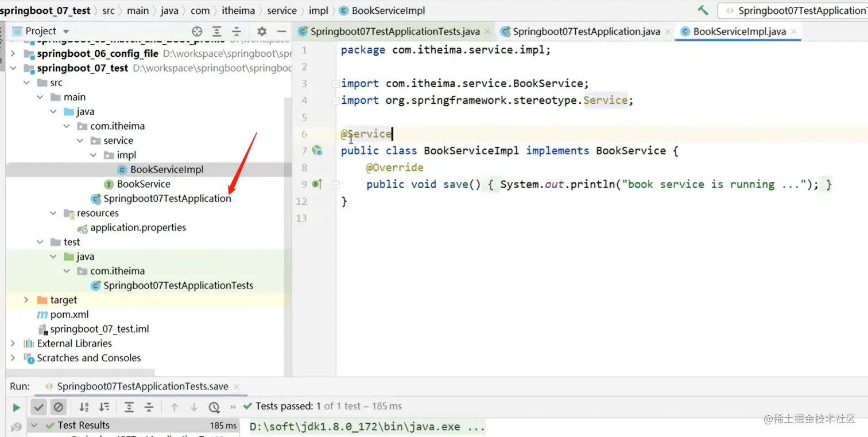Open the Project view dropdown
Viewport: 868px width, 437px height.
point(65,32)
